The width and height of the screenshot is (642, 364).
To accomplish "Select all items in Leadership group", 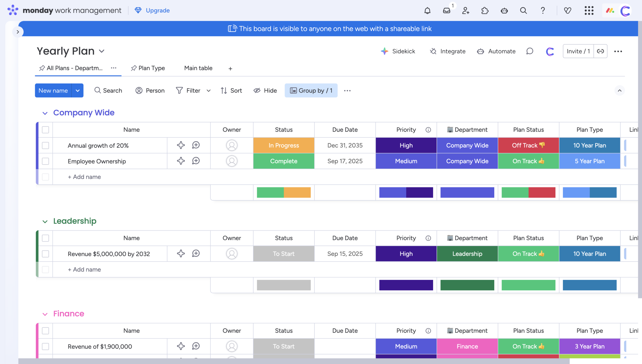I will coord(45,238).
